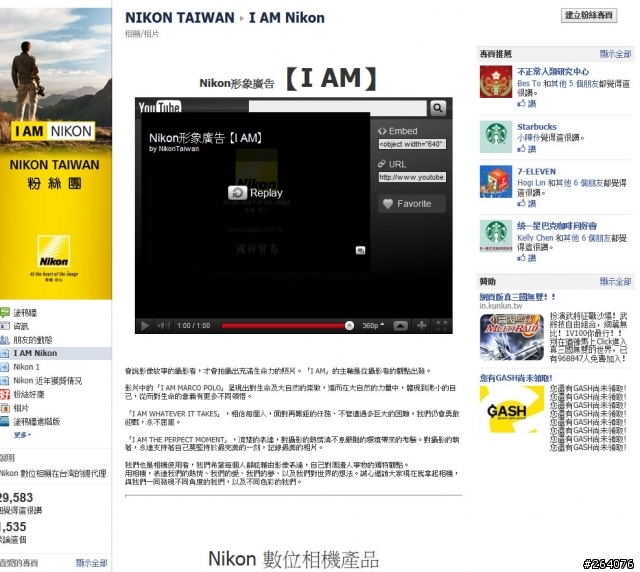
Task: Click the YouTube search magnifier button
Action: tap(437, 108)
